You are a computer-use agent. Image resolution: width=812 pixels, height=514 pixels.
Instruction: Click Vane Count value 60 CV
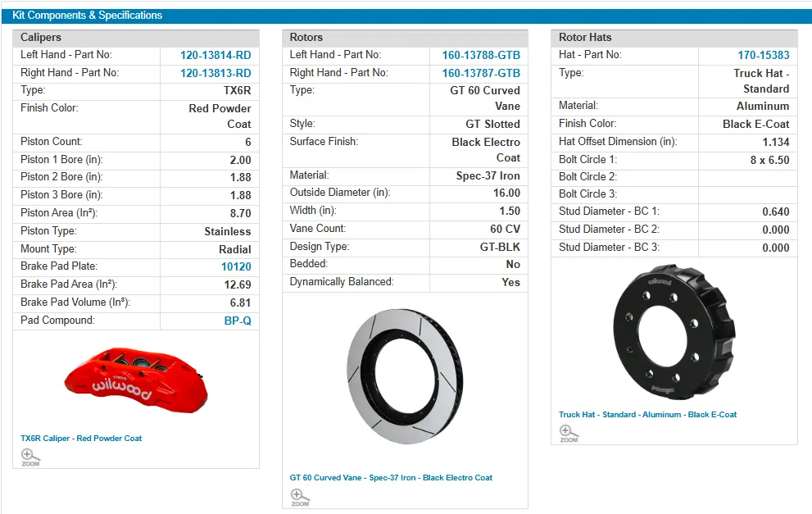[x=506, y=229]
